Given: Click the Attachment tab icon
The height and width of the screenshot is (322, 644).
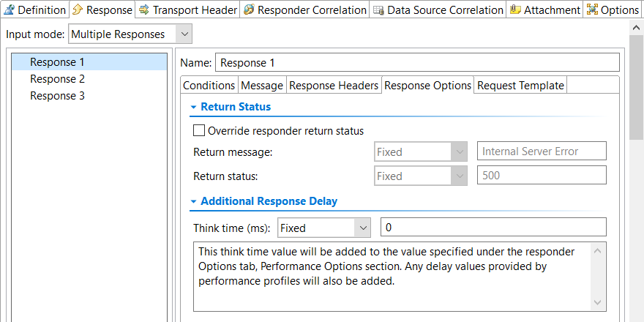Looking at the screenshot, I should pos(515,10).
